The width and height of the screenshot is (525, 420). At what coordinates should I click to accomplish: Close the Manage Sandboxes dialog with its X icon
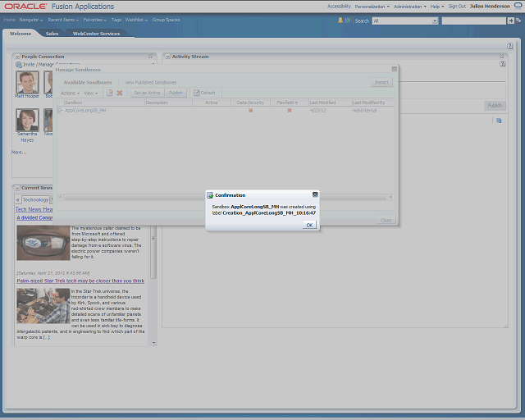click(x=394, y=69)
